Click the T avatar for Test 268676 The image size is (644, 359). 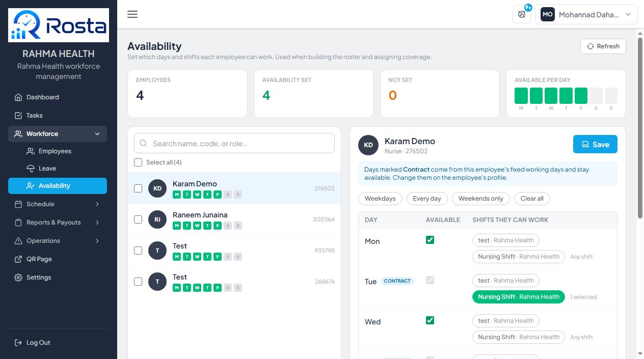point(157,282)
